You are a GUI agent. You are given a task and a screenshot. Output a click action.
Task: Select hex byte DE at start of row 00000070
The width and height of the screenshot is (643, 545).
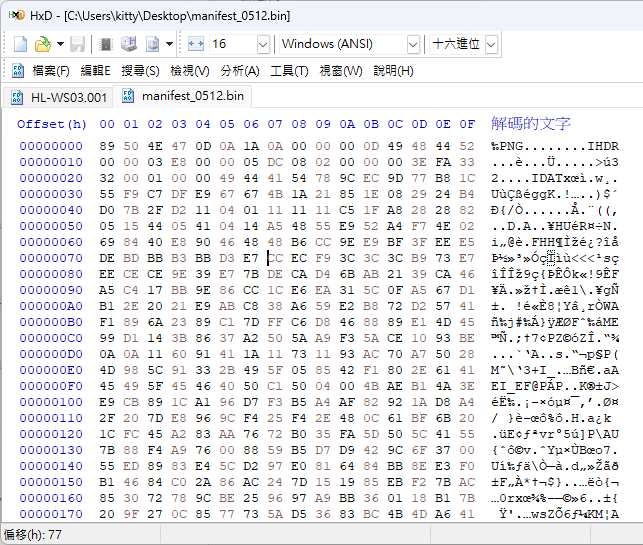[x=107, y=258]
